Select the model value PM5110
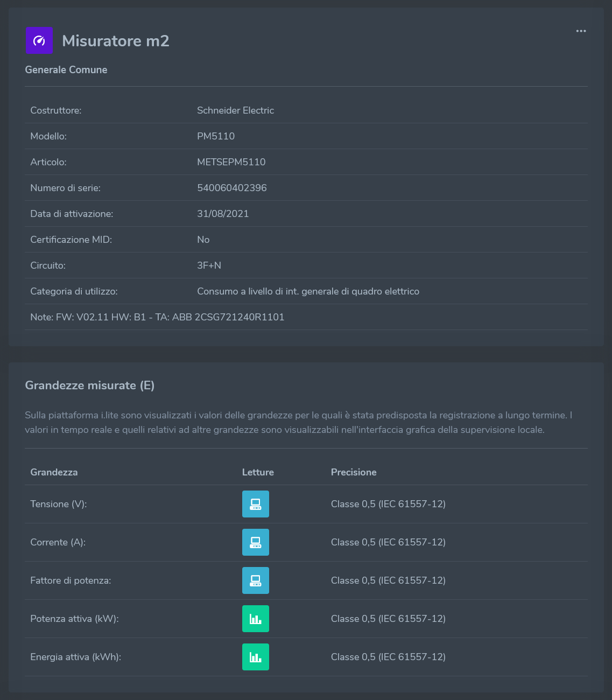 [216, 136]
